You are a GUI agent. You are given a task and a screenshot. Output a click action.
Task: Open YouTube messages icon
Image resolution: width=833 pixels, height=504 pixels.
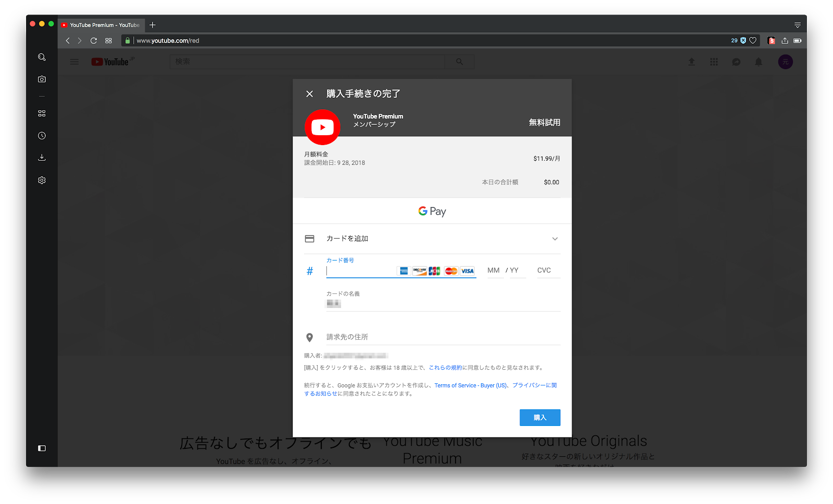[x=736, y=62]
